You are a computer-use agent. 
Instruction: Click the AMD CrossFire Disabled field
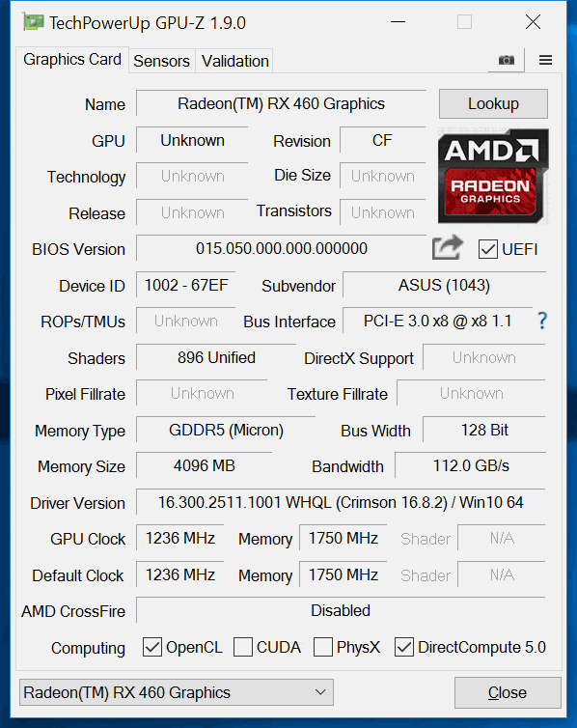341,610
